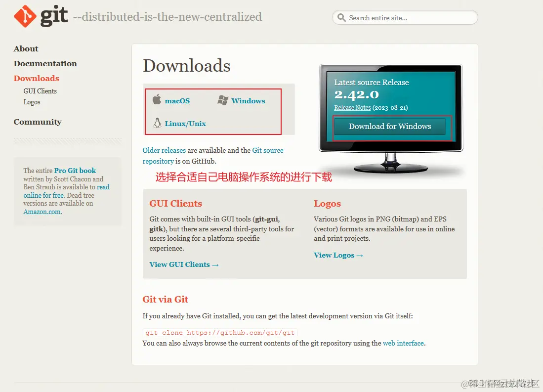Go to Downloads in sidebar
This screenshot has width=543, height=392.
pos(37,78)
